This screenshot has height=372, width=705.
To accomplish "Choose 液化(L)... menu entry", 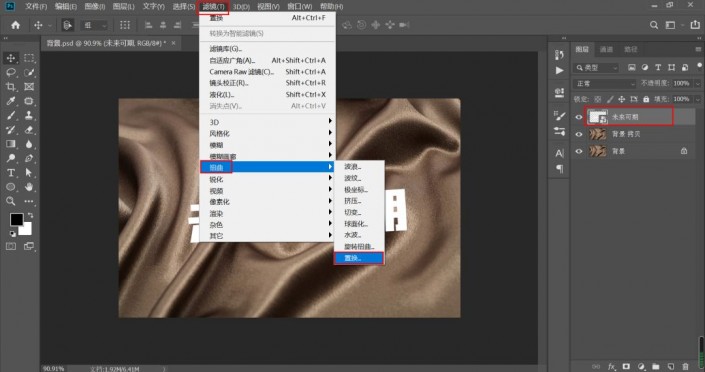I will tap(268, 94).
